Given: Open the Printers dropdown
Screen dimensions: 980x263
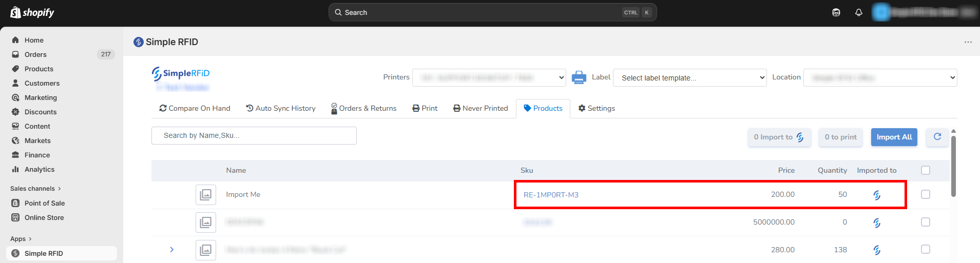Looking at the screenshot, I should click(489, 77).
